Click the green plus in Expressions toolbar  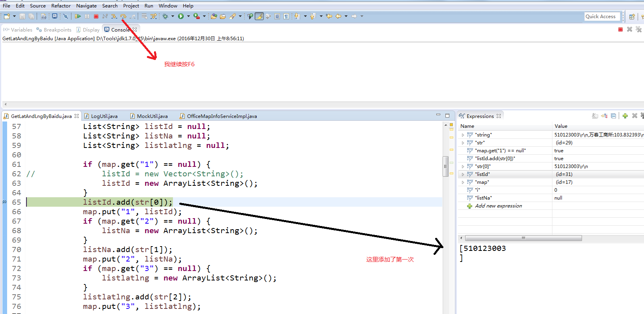point(625,116)
